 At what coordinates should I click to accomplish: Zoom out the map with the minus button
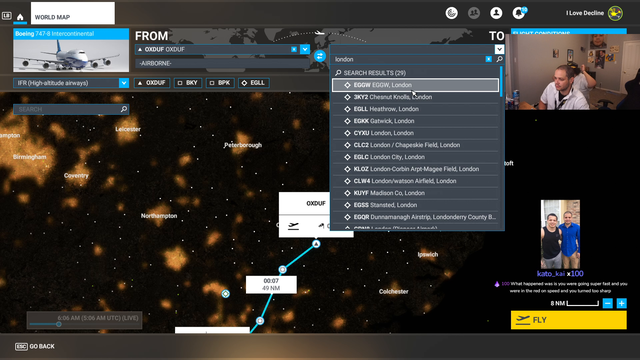tap(608, 303)
